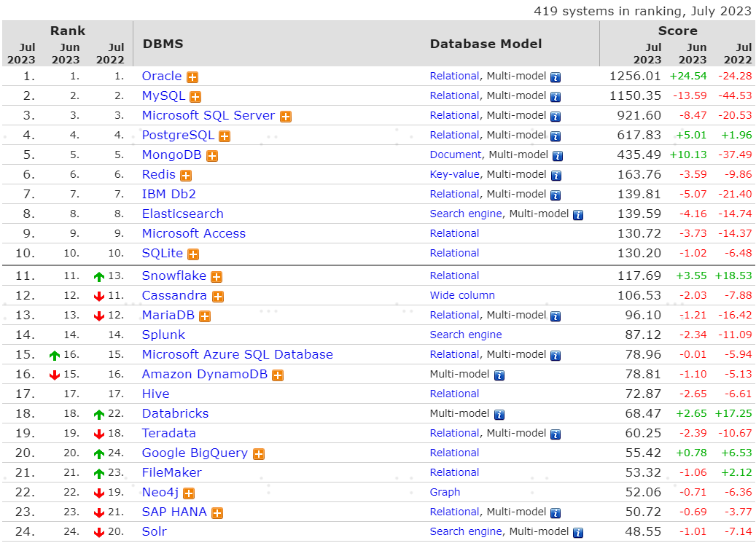Open the Splunk link

(x=163, y=335)
